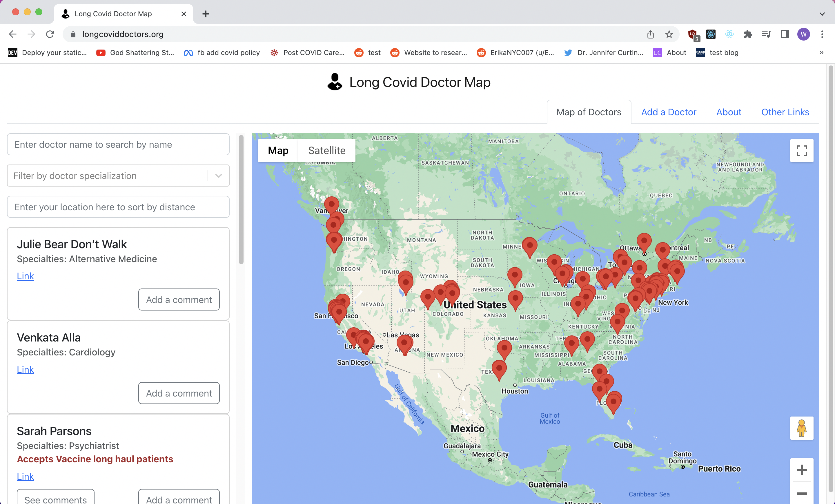Click the doctor logo icon in header
The height and width of the screenshot is (504, 835).
[x=335, y=82]
